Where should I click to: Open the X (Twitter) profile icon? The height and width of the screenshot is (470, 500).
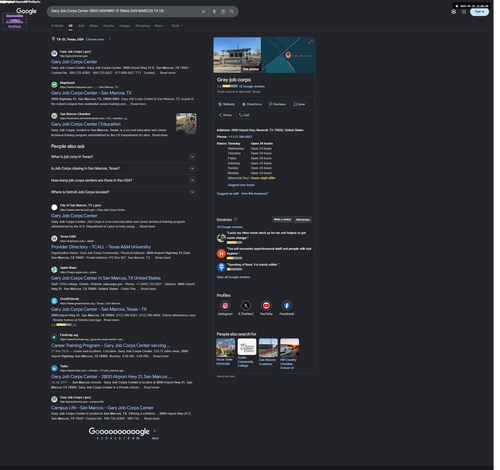[x=246, y=305]
